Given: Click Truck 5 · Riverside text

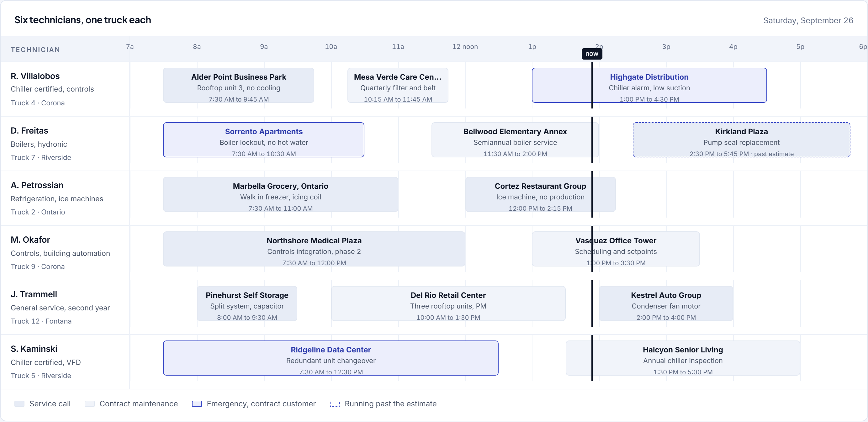Looking at the screenshot, I should [41, 376].
